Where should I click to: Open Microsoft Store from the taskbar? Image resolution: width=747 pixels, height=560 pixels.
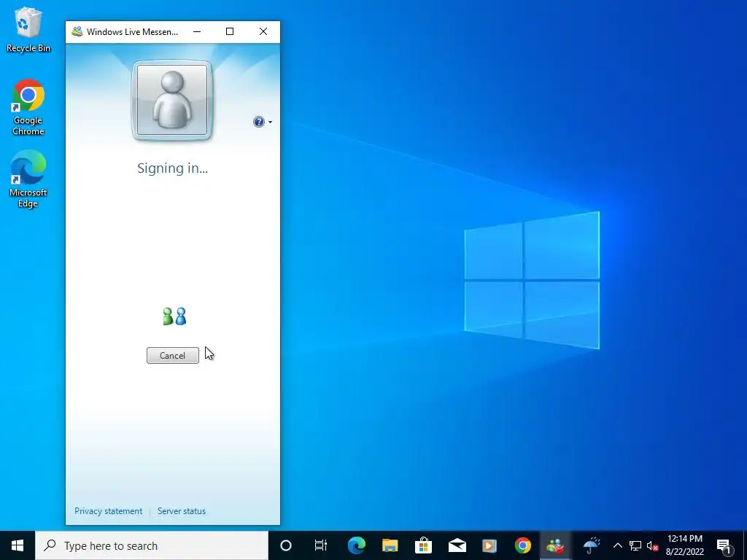423,545
